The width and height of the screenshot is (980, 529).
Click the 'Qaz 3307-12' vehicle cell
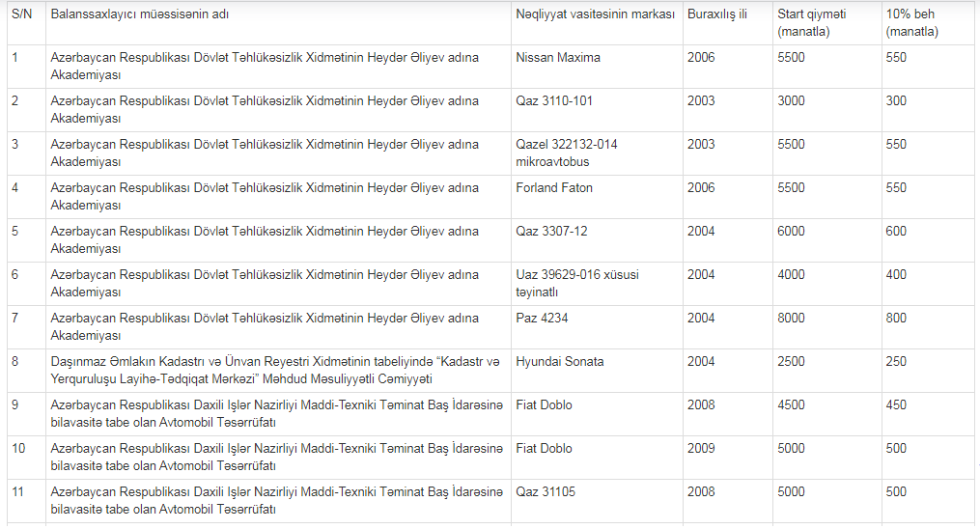pyautogui.click(x=597, y=239)
